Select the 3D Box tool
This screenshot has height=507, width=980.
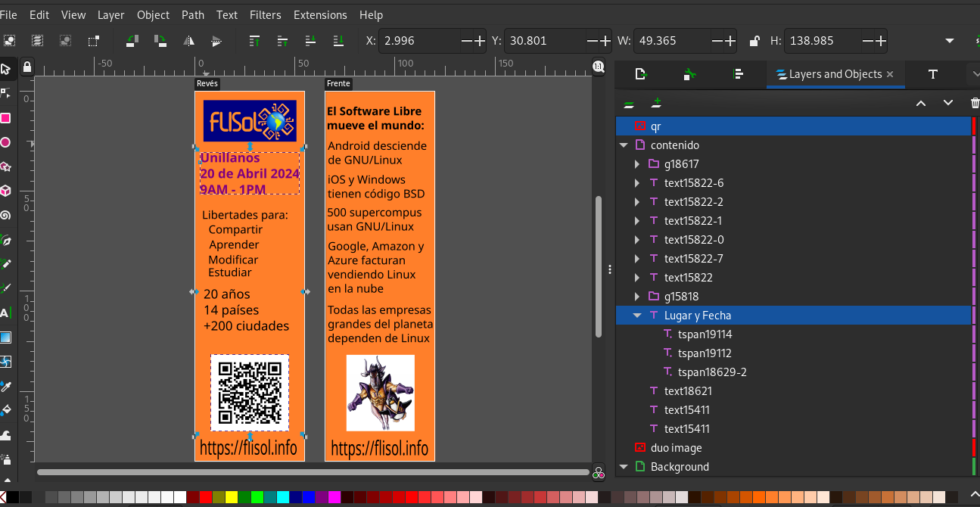[6, 191]
